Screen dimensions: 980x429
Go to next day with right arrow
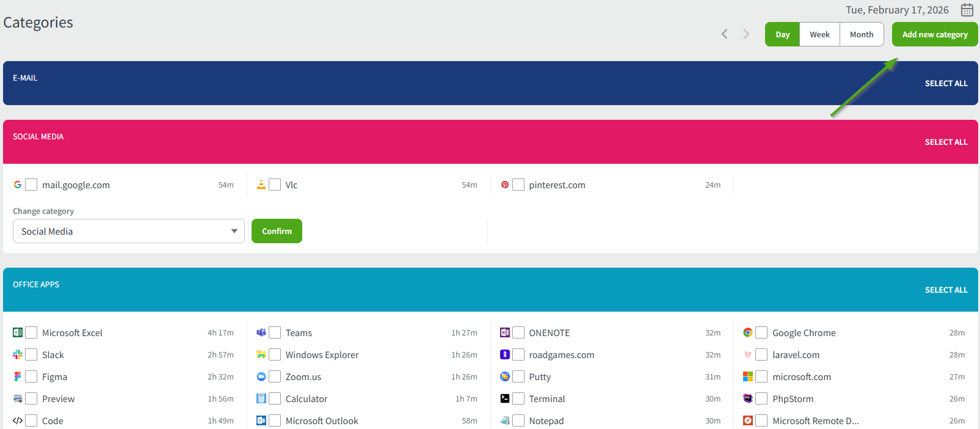746,34
